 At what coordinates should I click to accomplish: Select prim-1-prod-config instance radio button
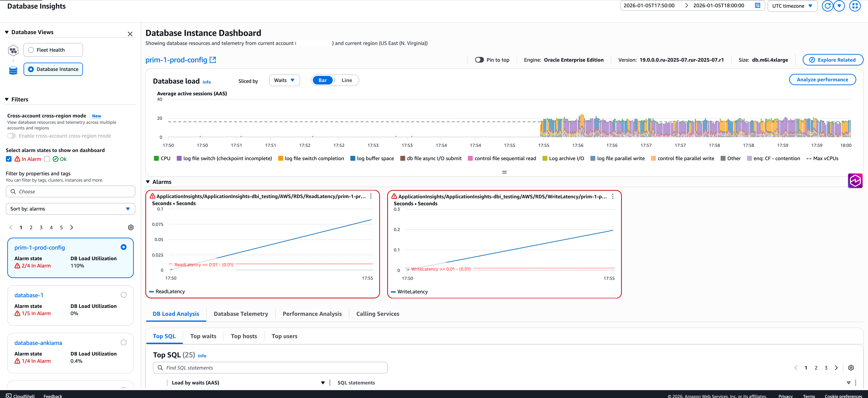[x=124, y=247]
